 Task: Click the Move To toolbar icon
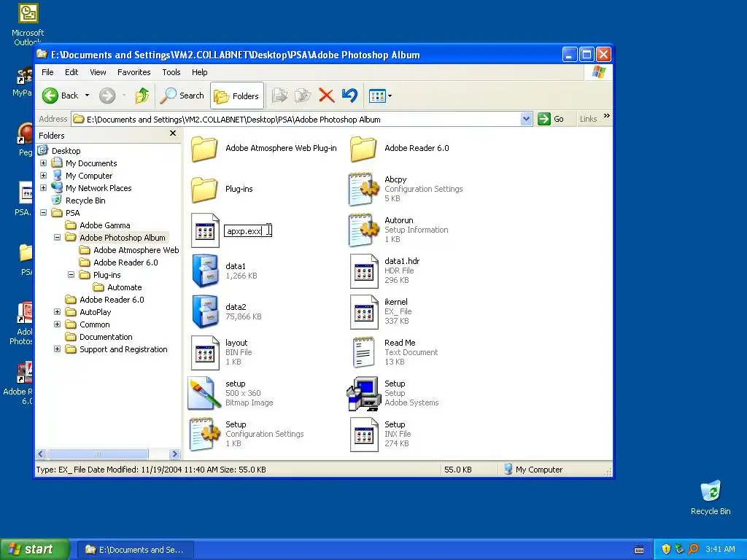[279, 96]
